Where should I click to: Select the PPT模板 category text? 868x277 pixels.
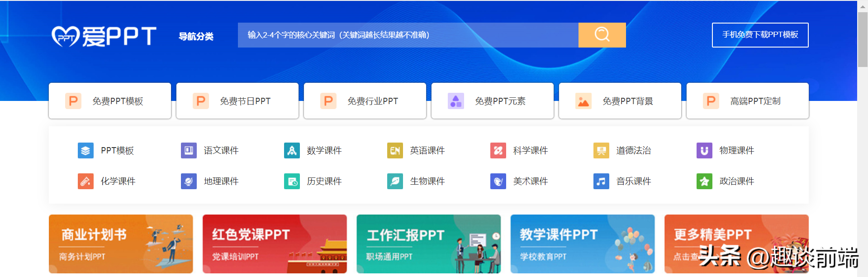tap(117, 150)
